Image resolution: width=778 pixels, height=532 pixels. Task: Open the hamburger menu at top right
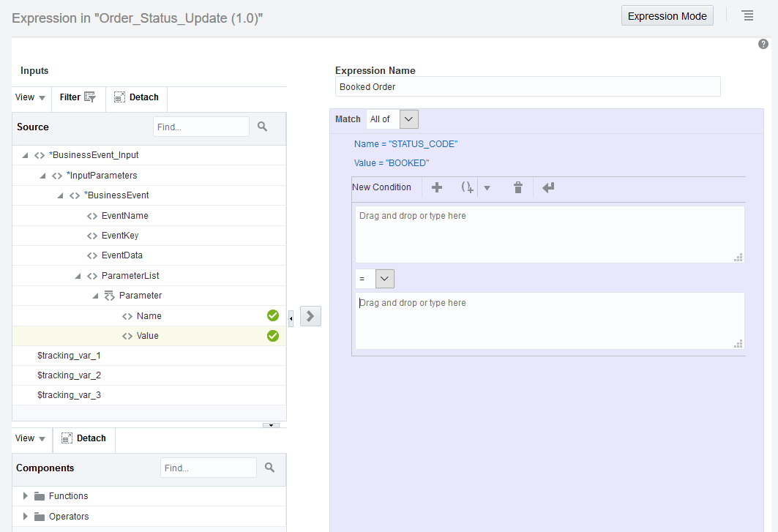point(747,15)
